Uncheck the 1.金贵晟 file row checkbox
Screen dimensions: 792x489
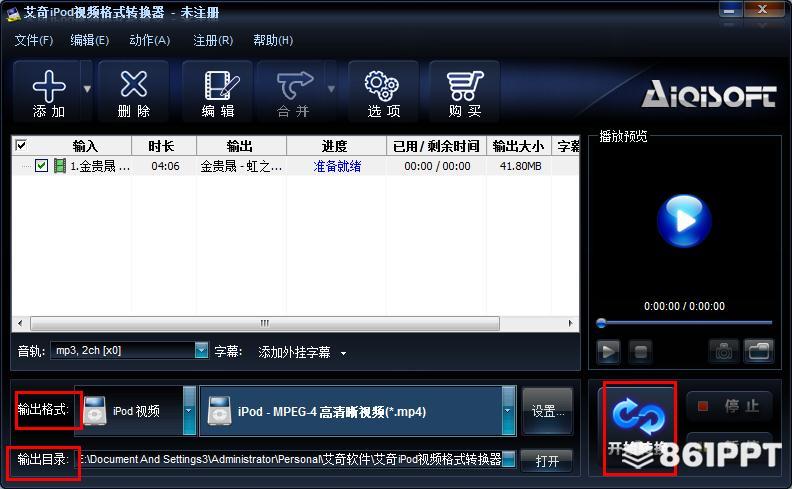coord(41,165)
